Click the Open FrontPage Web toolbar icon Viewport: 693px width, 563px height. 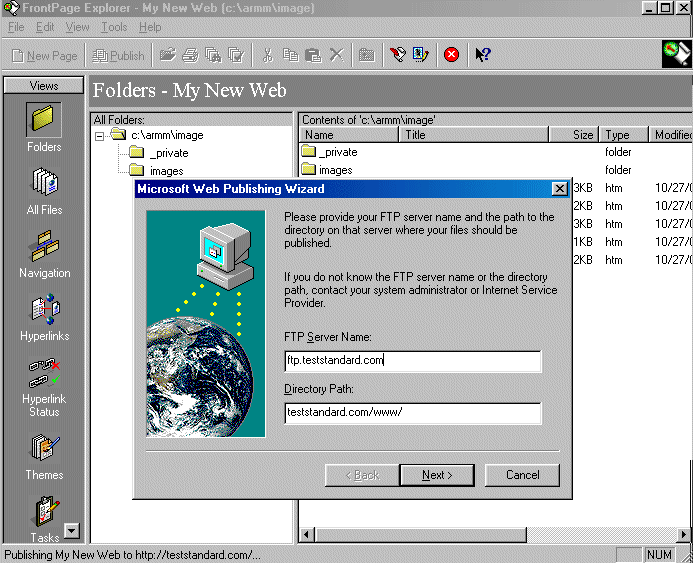click(168, 55)
